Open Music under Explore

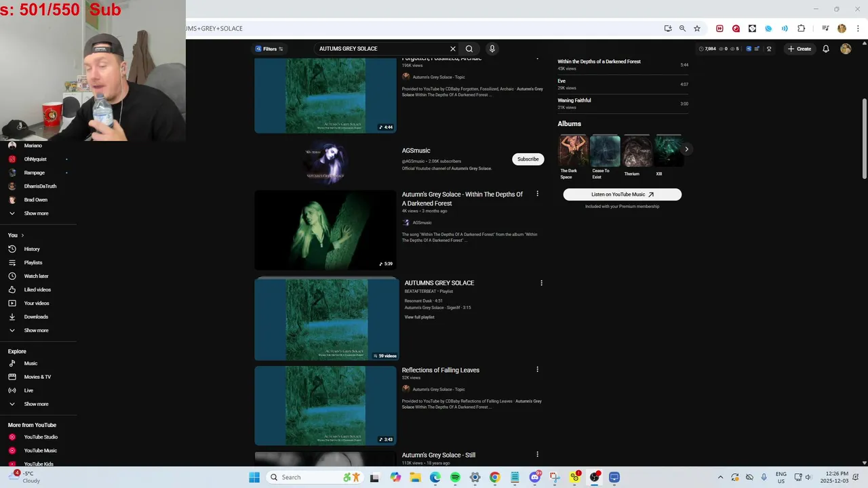point(31,363)
